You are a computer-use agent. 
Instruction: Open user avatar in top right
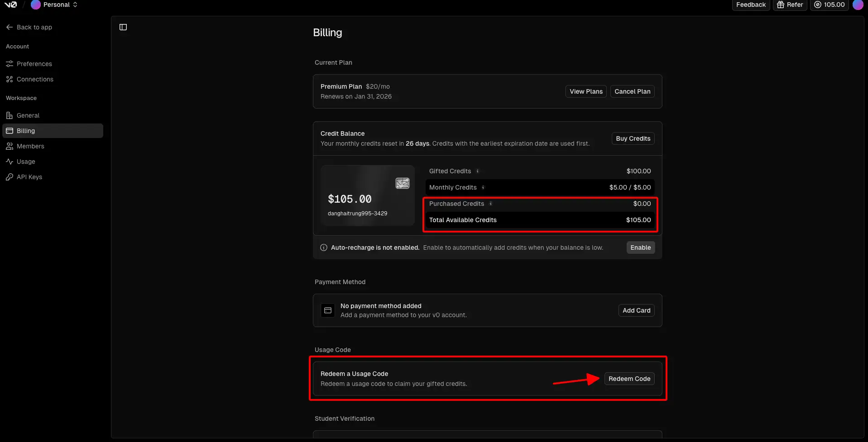(858, 5)
